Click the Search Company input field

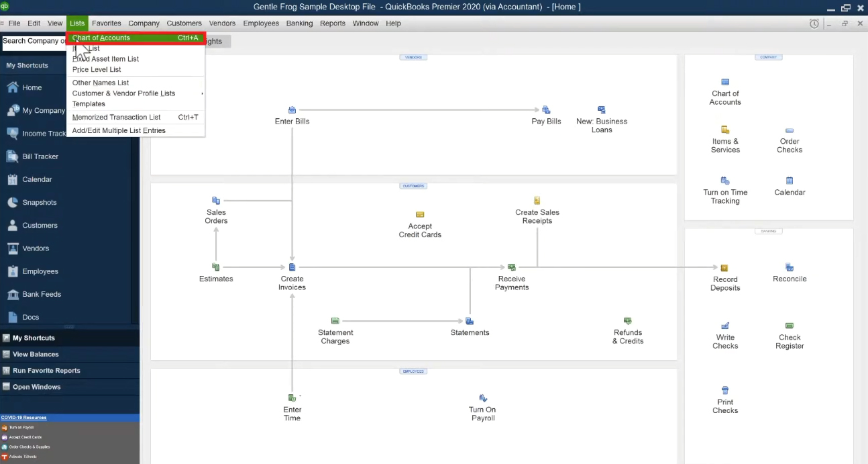coord(34,42)
